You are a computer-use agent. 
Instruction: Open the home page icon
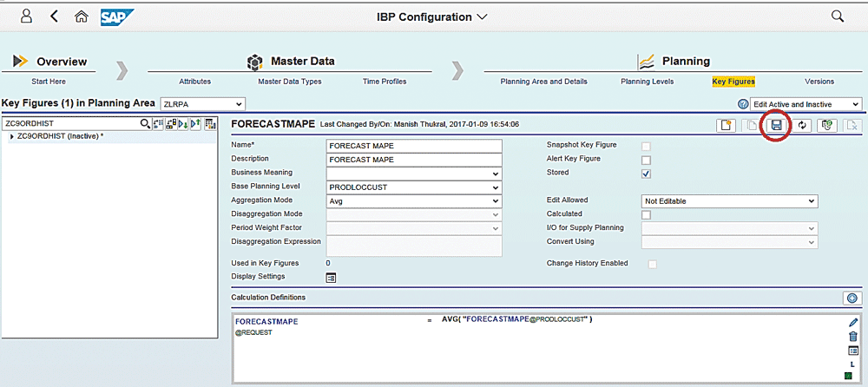(x=82, y=16)
